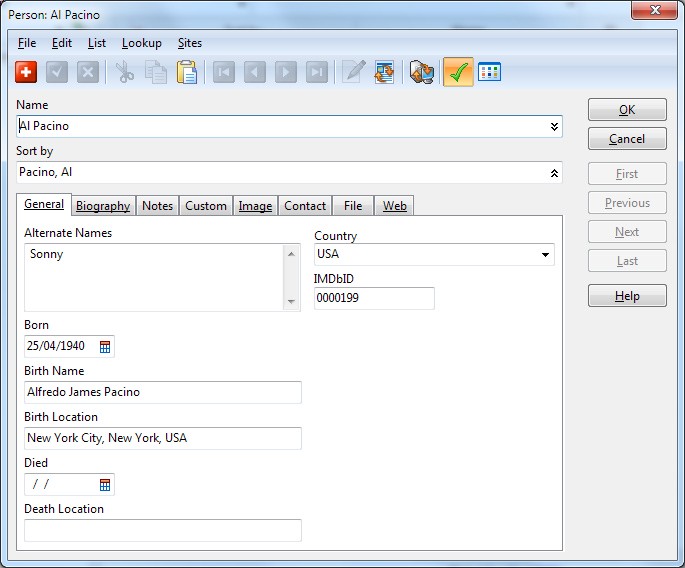Click the web download globe icon

point(422,72)
